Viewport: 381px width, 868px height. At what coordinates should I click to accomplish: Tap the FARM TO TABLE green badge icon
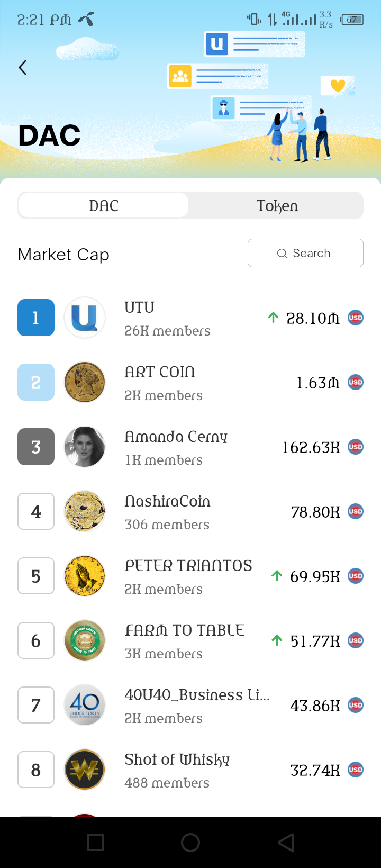[x=85, y=640]
